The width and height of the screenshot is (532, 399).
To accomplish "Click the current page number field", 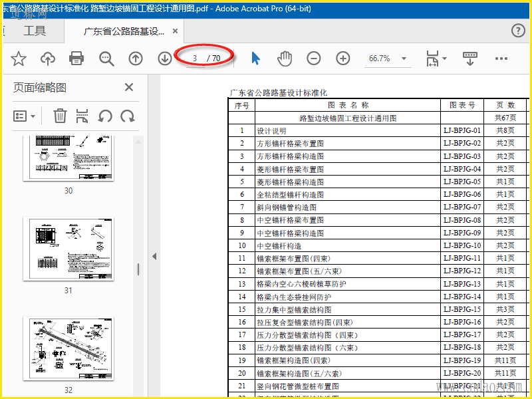I will tap(195, 59).
